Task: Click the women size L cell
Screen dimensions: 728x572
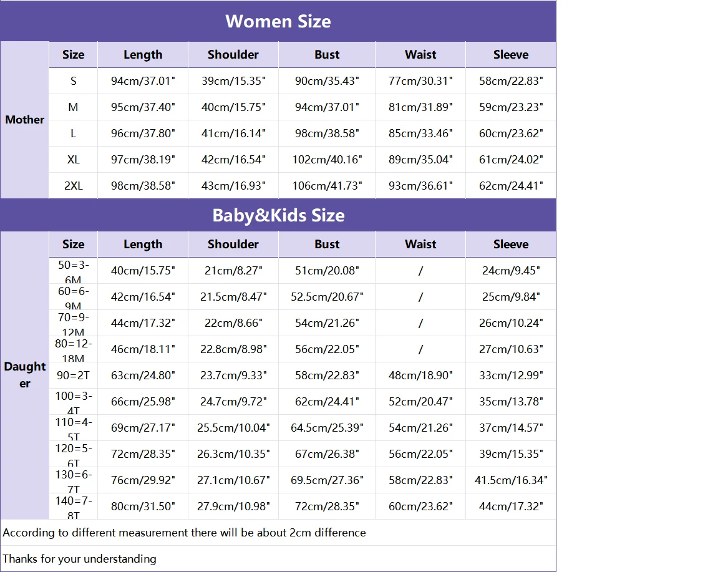Action: pos(74,133)
